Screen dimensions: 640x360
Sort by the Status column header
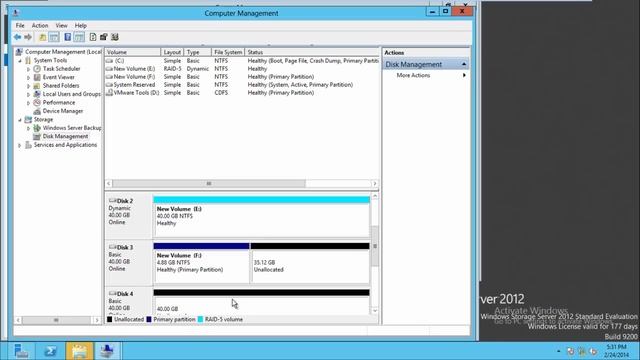pyautogui.click(x=312, y=52)
